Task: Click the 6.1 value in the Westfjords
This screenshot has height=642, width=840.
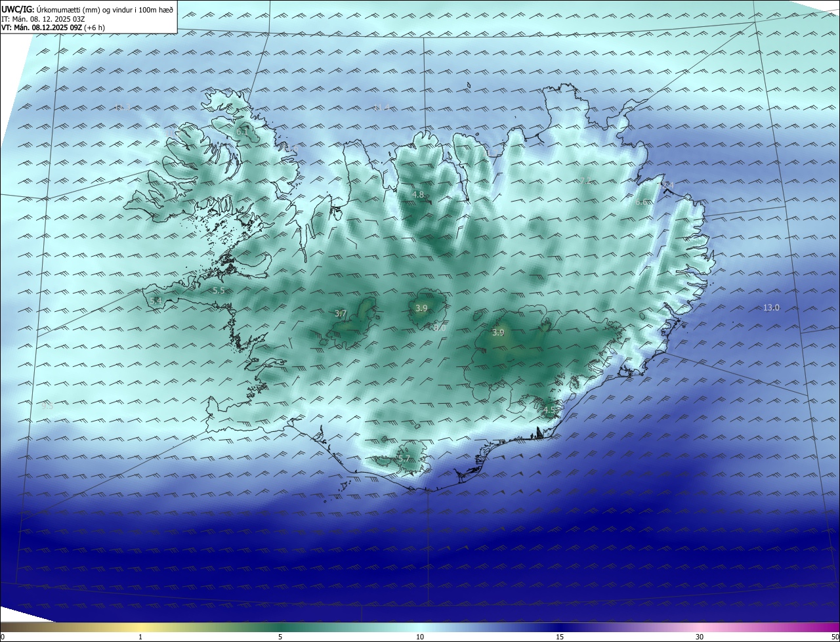Action: (x=242, y=132)
